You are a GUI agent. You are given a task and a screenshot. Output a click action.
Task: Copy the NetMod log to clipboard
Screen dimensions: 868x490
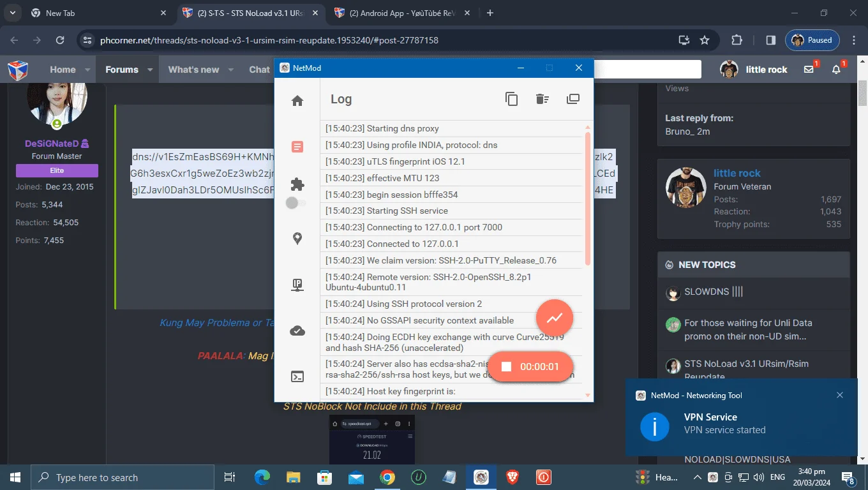[511, 99]
